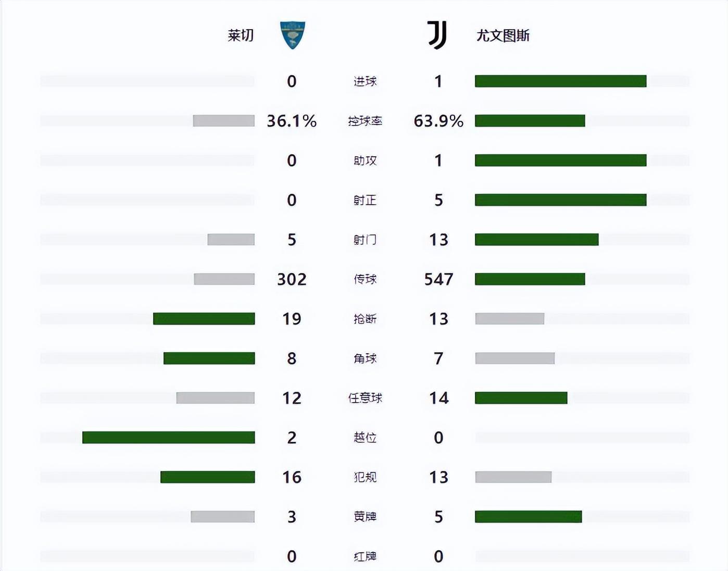Click the 莱切 team name
This screenshot has height=571, width=728.
coord(241,35)
